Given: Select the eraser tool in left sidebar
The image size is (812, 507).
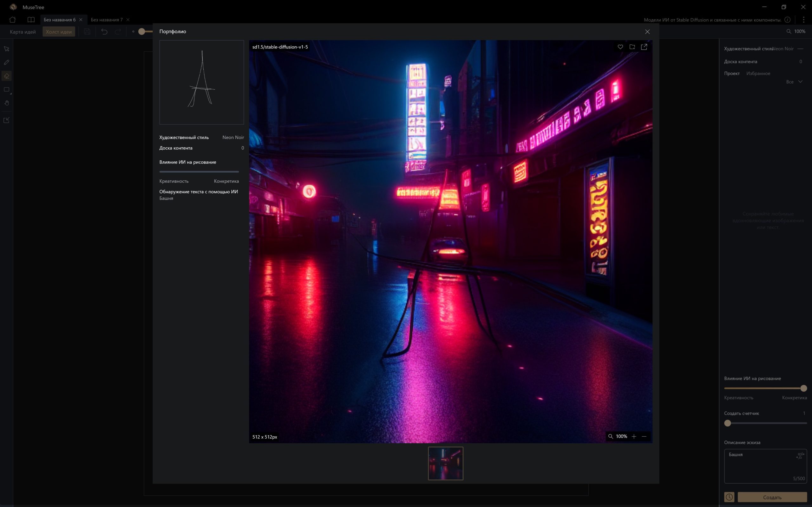Looking at the screenshot, I should pos(6,76).
